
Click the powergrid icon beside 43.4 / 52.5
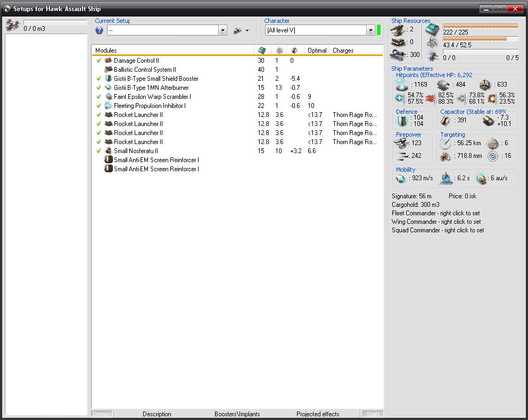coord(432,43)
